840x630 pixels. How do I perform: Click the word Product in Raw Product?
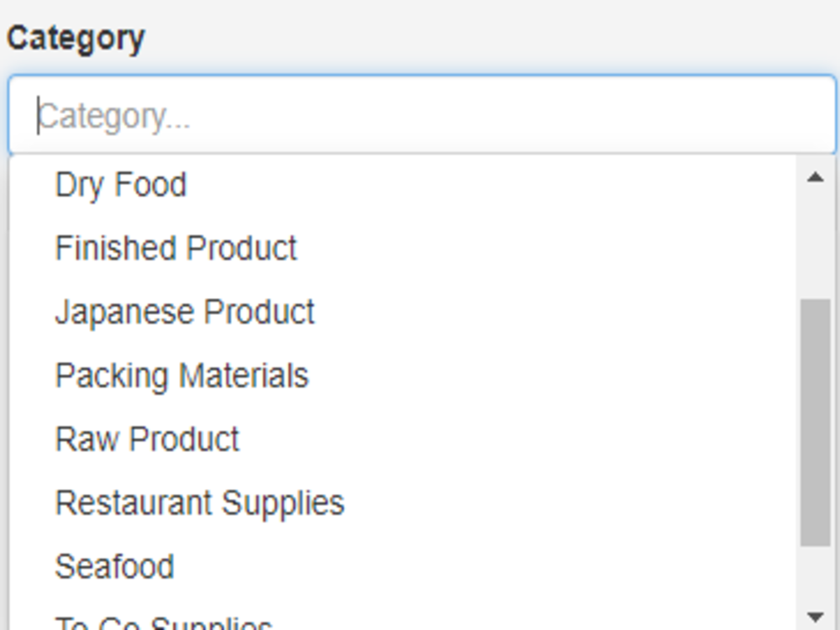tap(184, 439)
